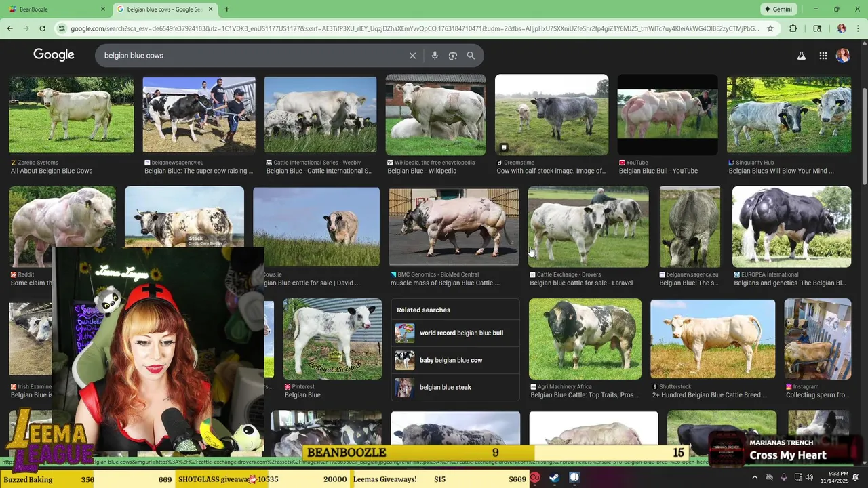This screenshot has height=488, width=868.
Task: Search by image with Lens icon
Action: [x=453, y=56]
